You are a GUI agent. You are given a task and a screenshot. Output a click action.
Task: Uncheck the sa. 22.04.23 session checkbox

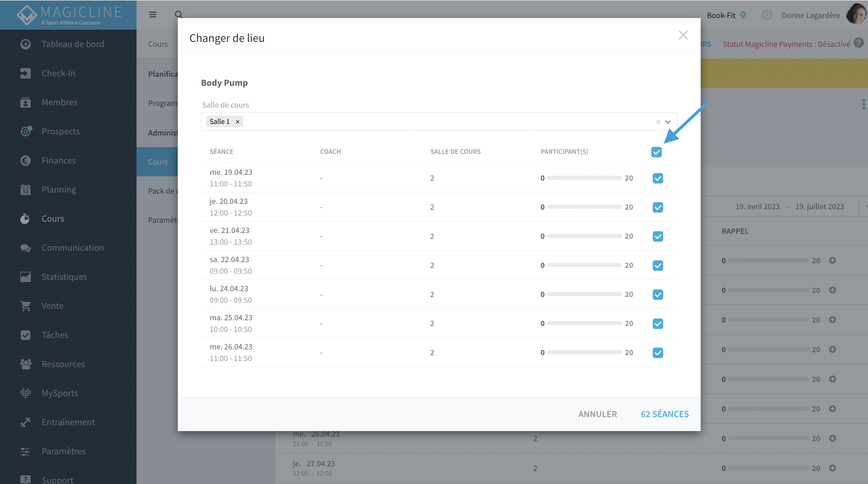point(658,266)
